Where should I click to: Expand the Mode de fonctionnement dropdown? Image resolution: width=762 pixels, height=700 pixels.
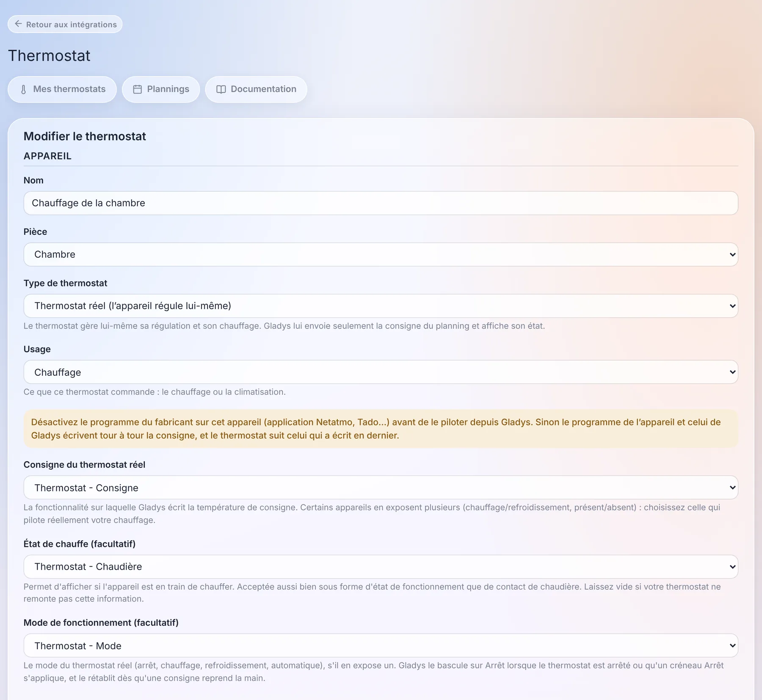[381, 645]
